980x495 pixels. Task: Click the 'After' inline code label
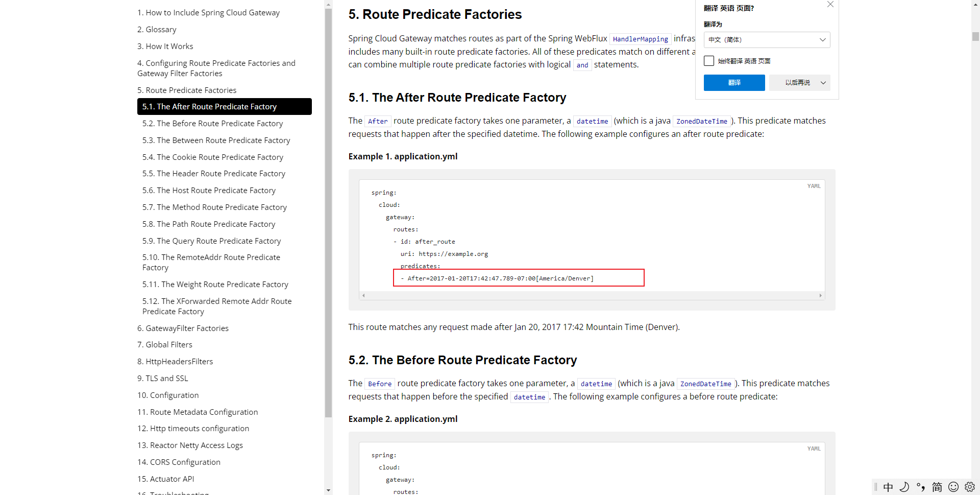pos(378,121)
